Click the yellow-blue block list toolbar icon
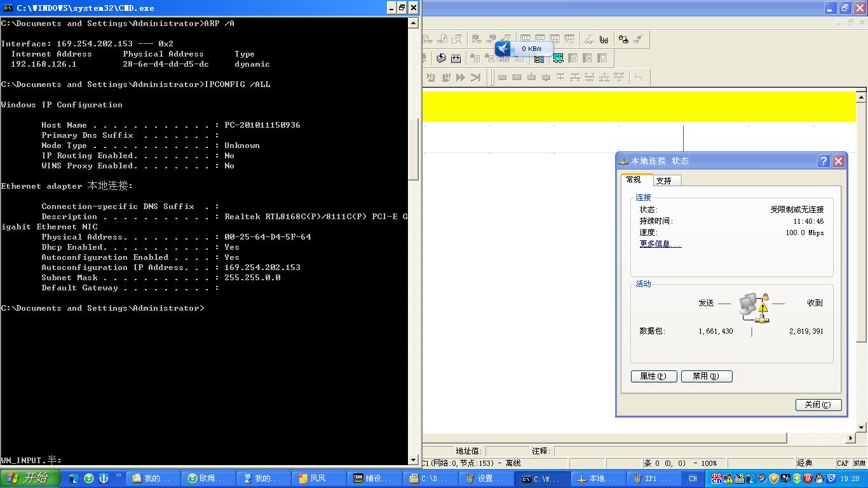868x488 pixels. tap(539, 58)
